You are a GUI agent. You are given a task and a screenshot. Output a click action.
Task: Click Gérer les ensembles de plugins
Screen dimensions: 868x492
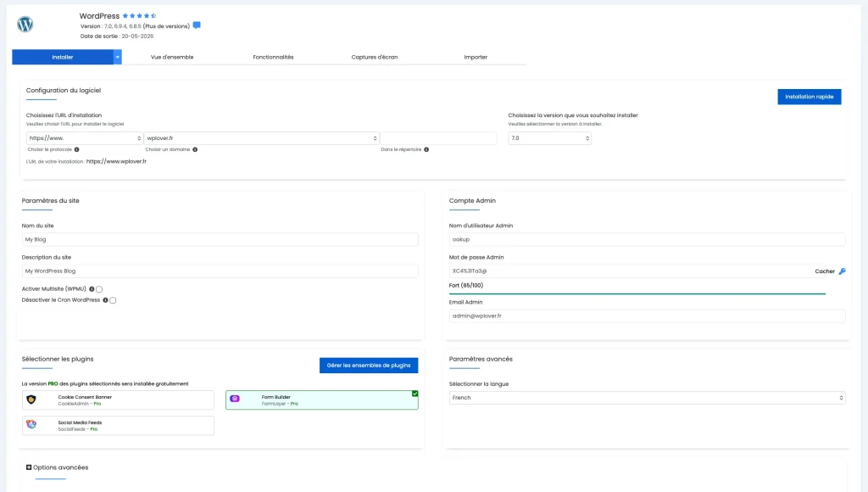[369, 366]
